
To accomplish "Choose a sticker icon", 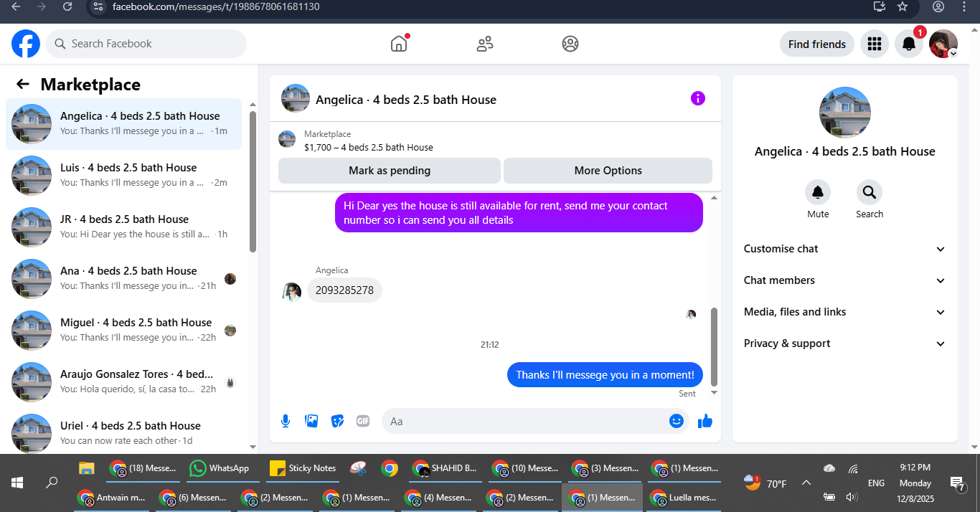I will [x=337, y=421].
